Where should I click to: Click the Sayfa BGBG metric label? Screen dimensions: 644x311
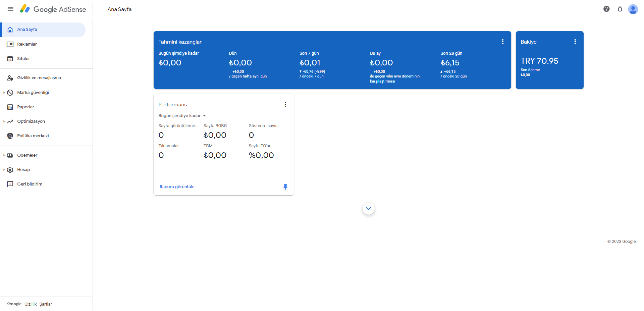pyautogui.click(x=215, y=126)
